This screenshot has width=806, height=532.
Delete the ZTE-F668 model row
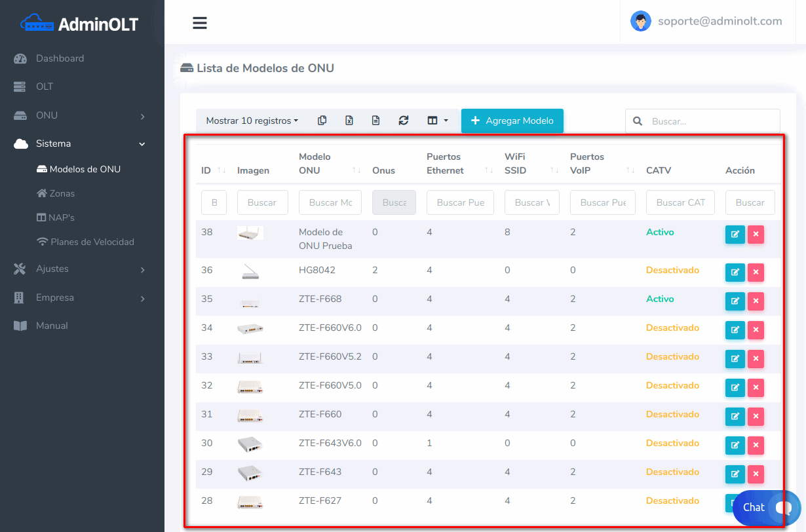[x=756, y=301]
